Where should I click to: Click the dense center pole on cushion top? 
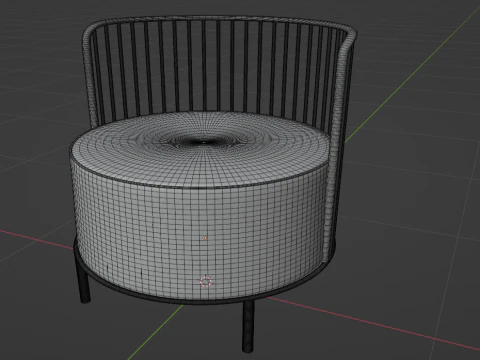coord(204,142)
